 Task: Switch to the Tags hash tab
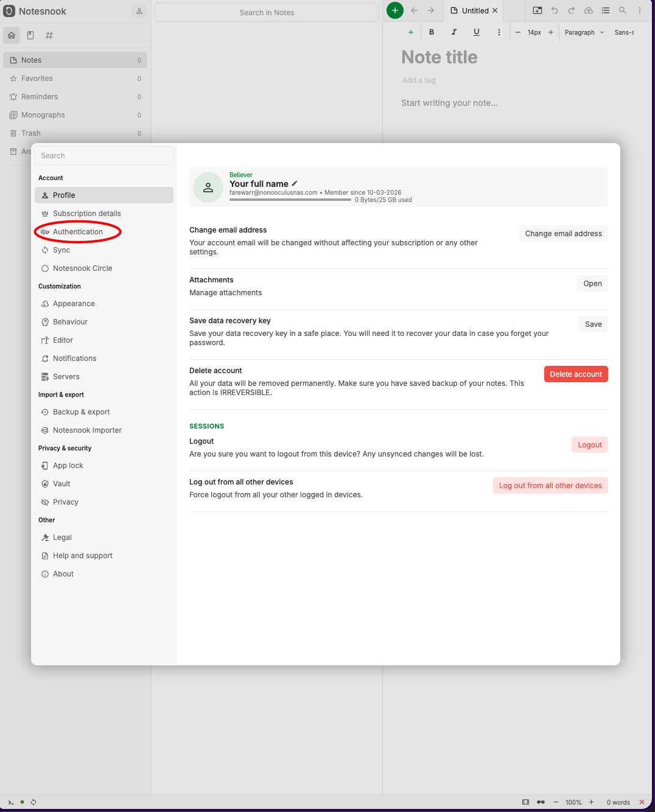tap(49, 35)
